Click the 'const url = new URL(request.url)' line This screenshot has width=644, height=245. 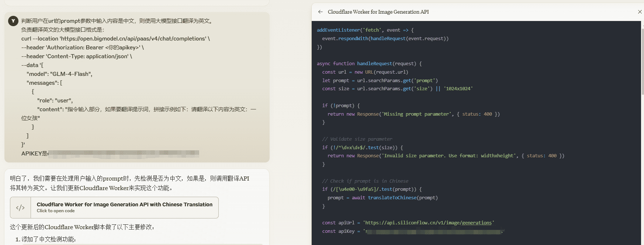pos(365,72)
